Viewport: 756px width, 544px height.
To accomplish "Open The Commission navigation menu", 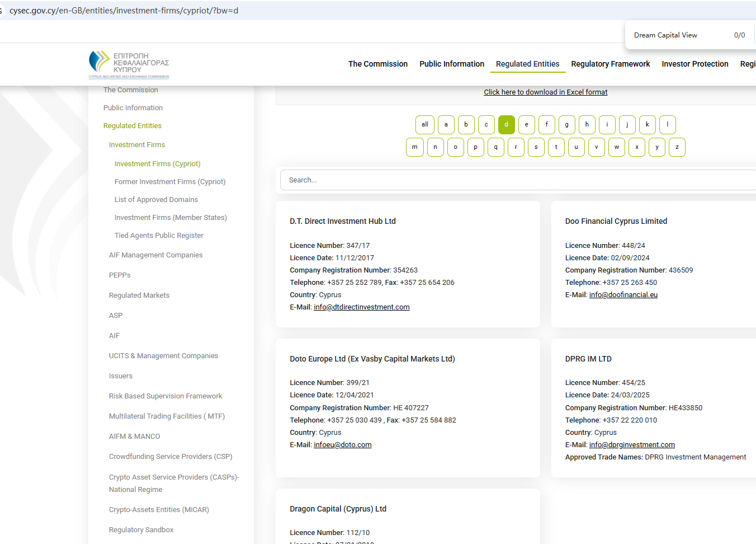I will pos(378,64).
